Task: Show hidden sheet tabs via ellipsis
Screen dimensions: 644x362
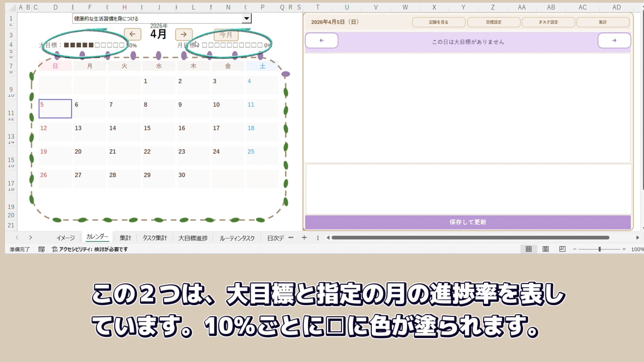Action: 291,238
